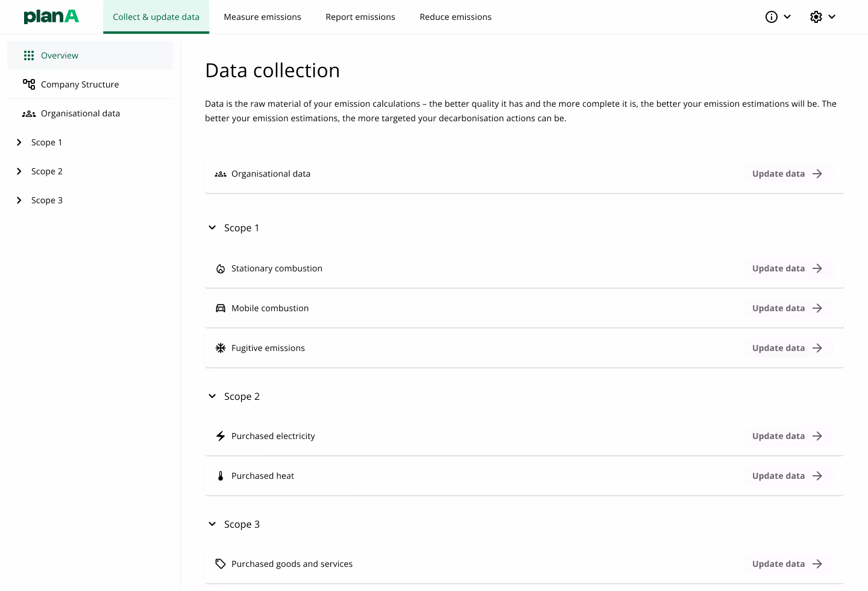
Task: Select the Overview grid icon
Action: (28, 55)
